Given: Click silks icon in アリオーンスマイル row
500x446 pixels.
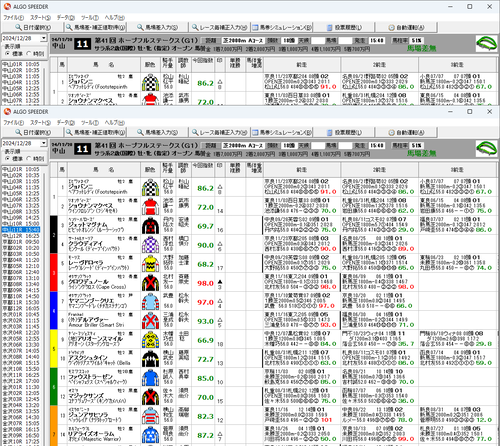Looking at the screenshot, I should (150, 340).
